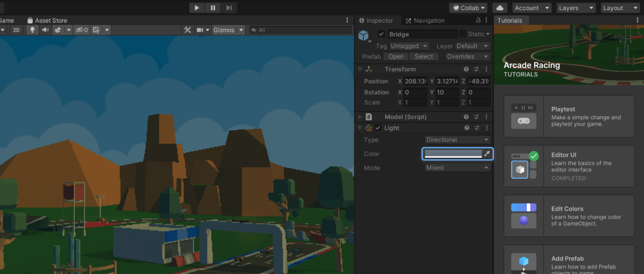
Task: Open the Transform presets icon
Action: pyautogui.click(x=476, y=69)
